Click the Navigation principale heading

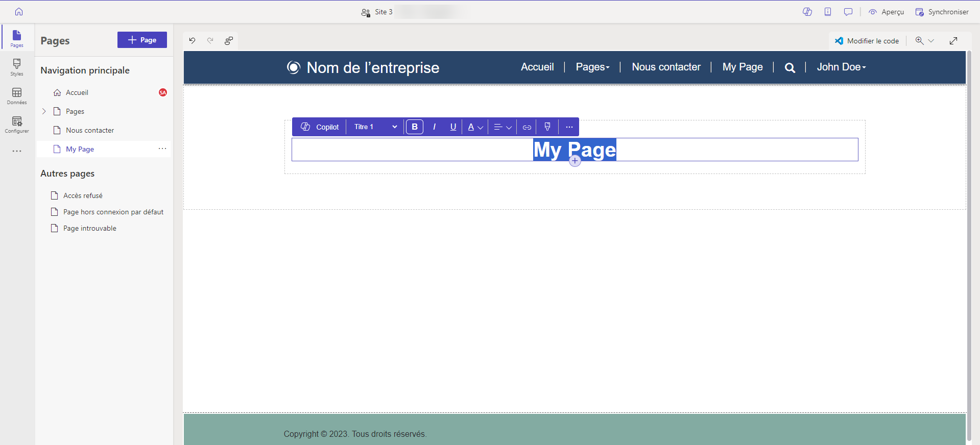[x=85, y=70]
